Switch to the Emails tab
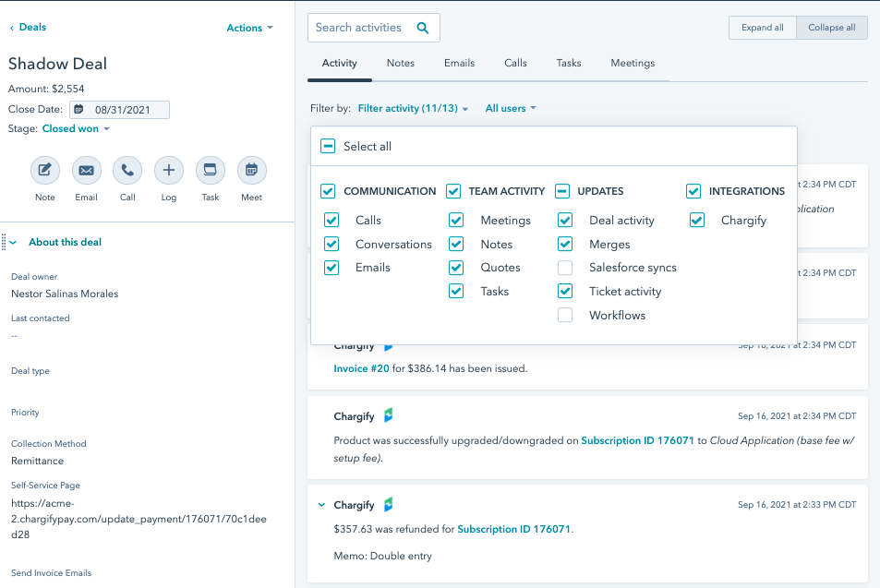880x588 pixels. coord(459,64)
